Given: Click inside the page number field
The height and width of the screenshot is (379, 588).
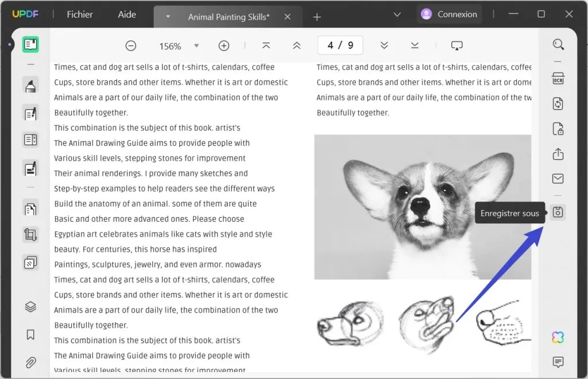Looking at the screenshot, I should pos(340,45).
